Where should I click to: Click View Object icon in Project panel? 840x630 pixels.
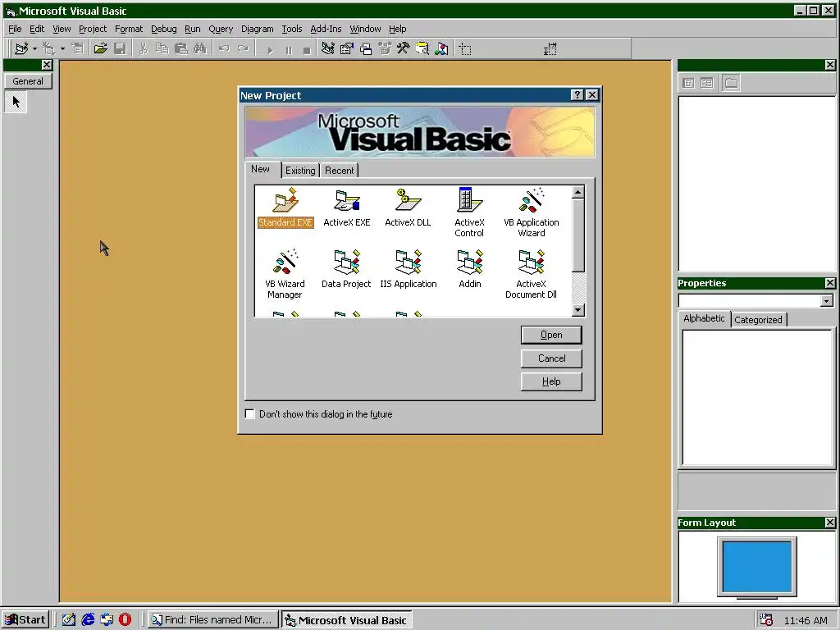(707, 83)
